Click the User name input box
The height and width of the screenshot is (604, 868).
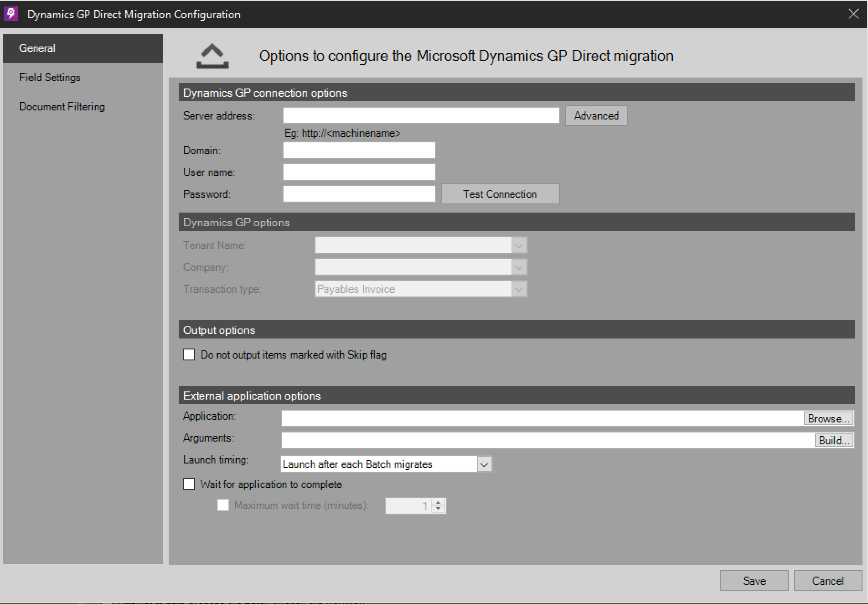[359, 172]
